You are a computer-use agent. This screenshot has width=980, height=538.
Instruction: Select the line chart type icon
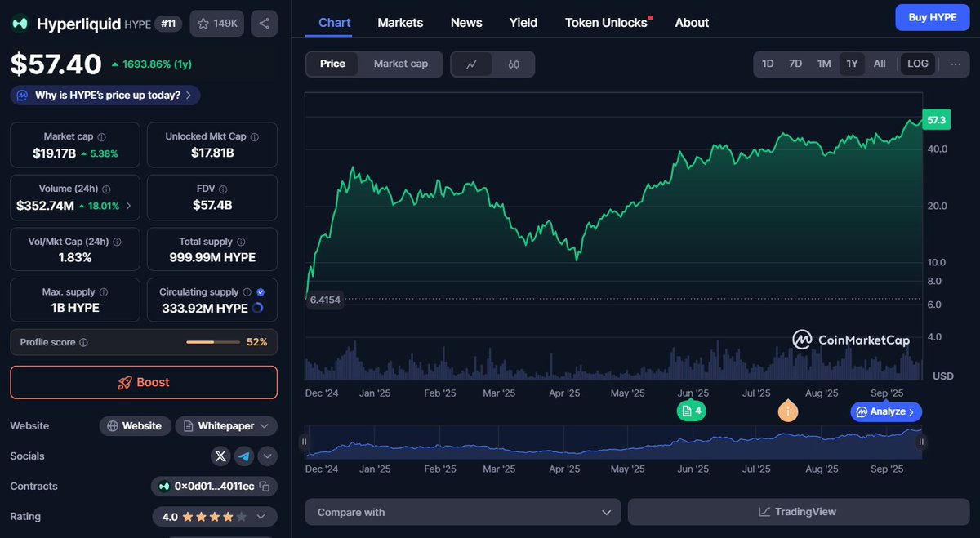[472, 64]
